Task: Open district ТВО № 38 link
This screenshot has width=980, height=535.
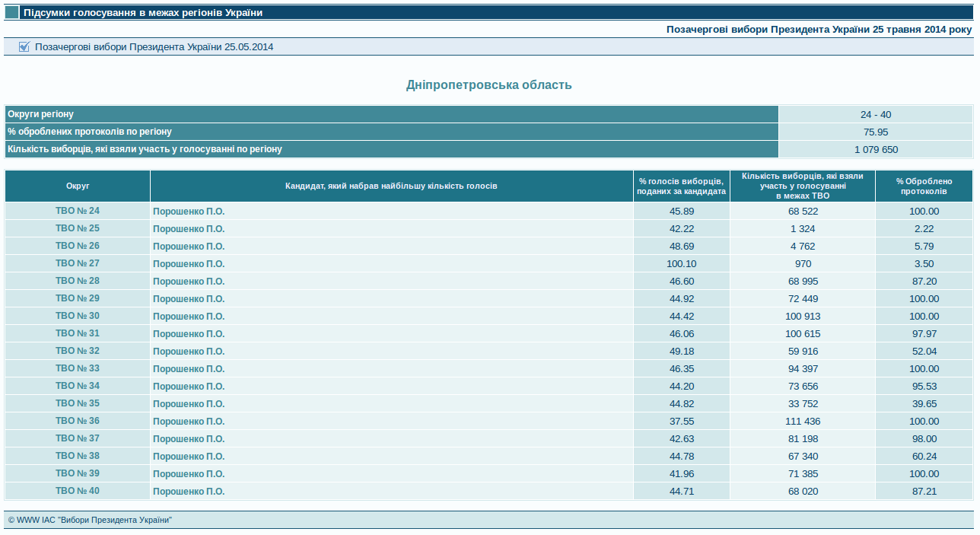Action: tap(78, 456)
